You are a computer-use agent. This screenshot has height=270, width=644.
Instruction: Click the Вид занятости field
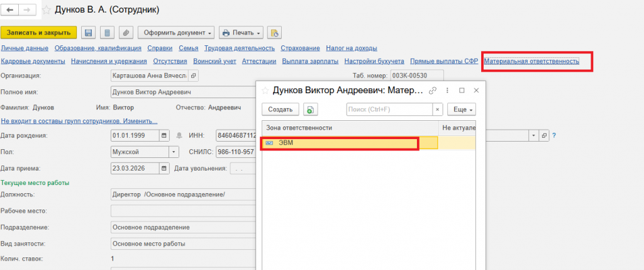[183, 244]
